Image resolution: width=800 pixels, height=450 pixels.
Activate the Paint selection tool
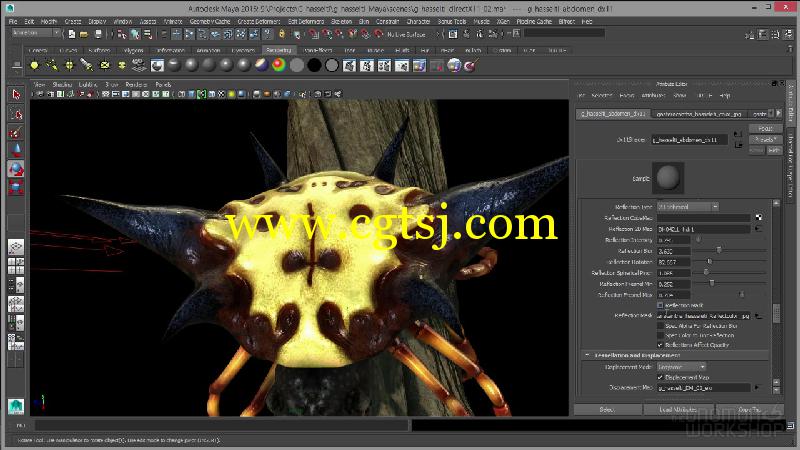click(x=16, y=133)
